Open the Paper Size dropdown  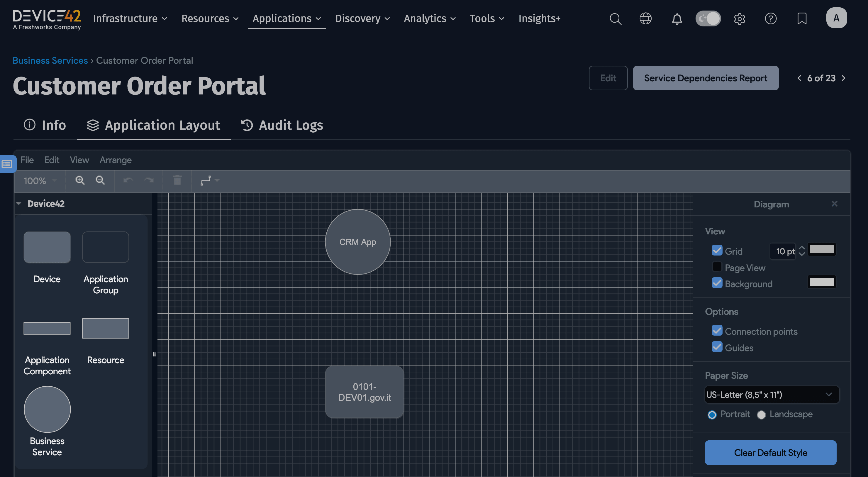[771, 394]
